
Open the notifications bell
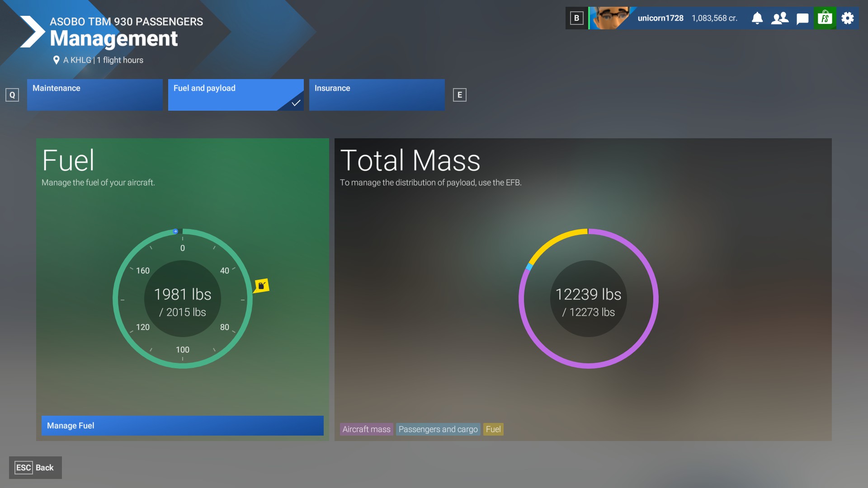point(757,18)
